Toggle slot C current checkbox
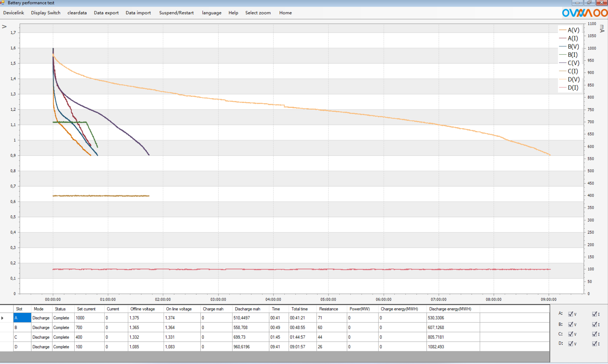This screenshot has width=608, height=364. [x=594, y=334]
